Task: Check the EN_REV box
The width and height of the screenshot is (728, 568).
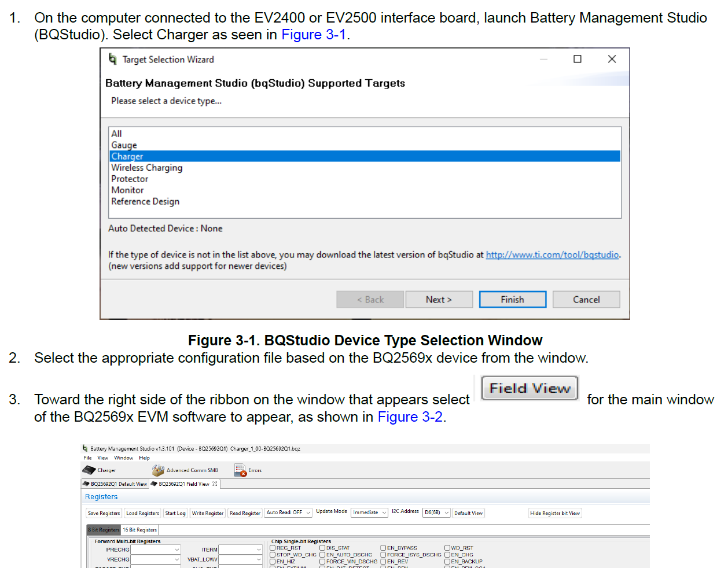Action: [383, 562]
